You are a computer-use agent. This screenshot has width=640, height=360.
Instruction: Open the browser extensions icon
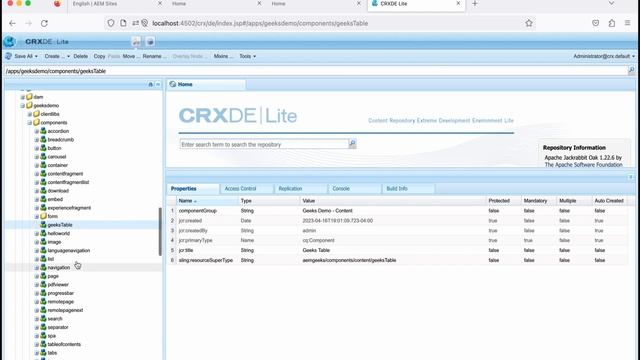[x=611, y=23]
